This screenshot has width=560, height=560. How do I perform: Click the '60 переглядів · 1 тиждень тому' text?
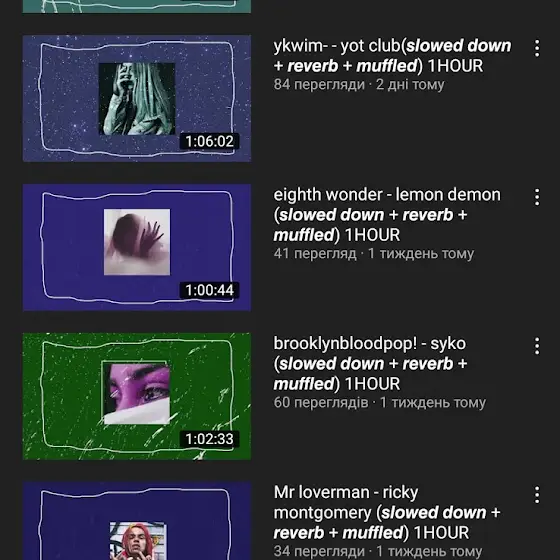(380, 402)
